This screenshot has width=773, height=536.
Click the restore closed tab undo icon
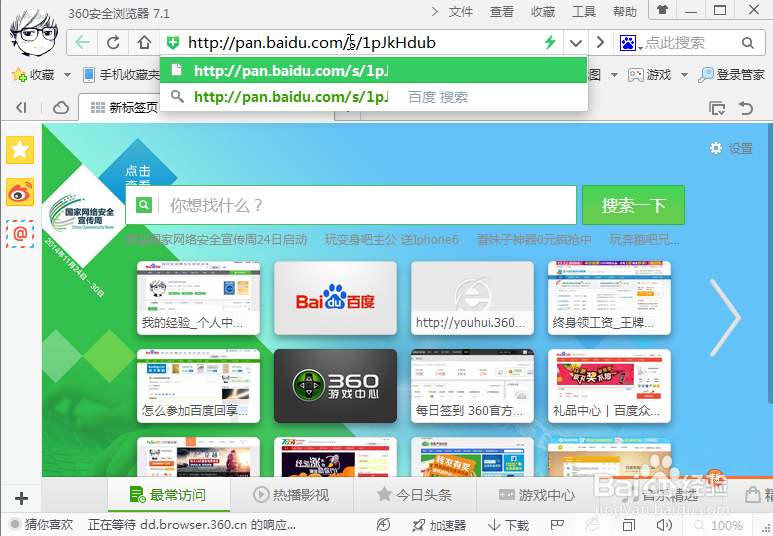coord(746,107)
